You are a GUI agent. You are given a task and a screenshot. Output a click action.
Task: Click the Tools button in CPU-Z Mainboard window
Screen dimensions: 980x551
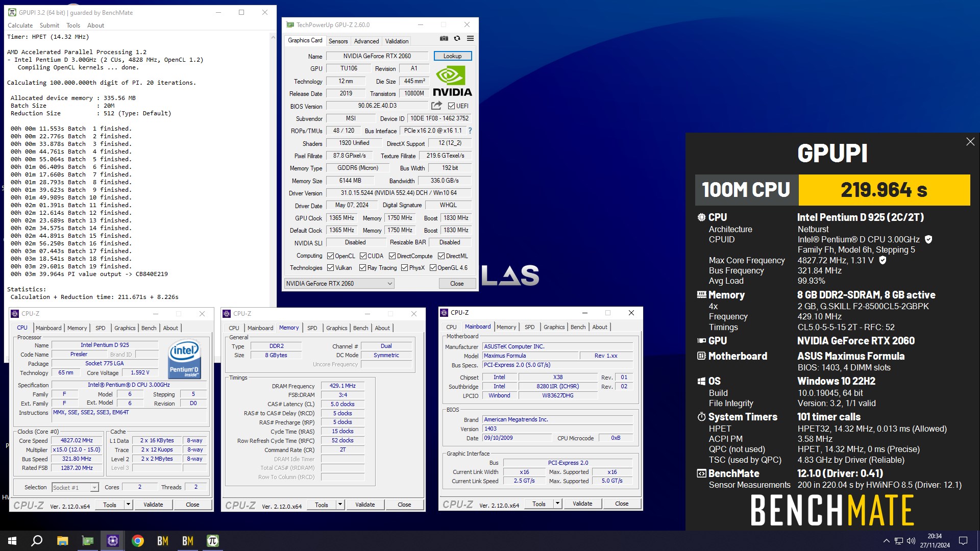click(539, 504)
